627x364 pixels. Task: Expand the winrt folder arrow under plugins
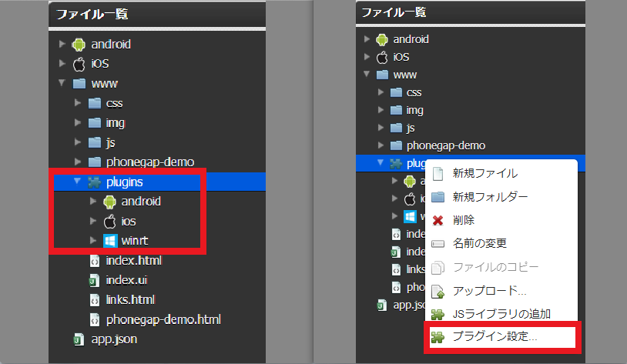point(94,241)
